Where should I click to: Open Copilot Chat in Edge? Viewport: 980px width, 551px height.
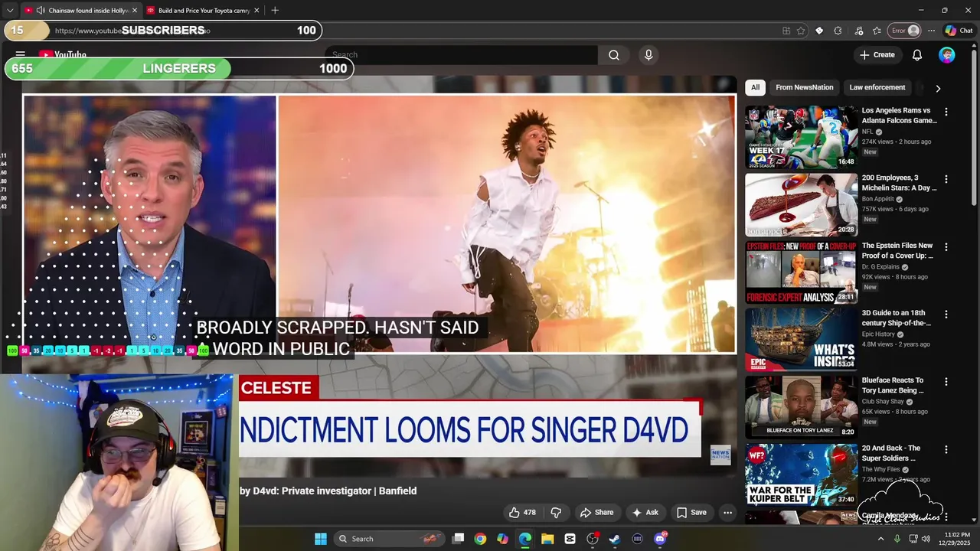[x=959, y=31]
